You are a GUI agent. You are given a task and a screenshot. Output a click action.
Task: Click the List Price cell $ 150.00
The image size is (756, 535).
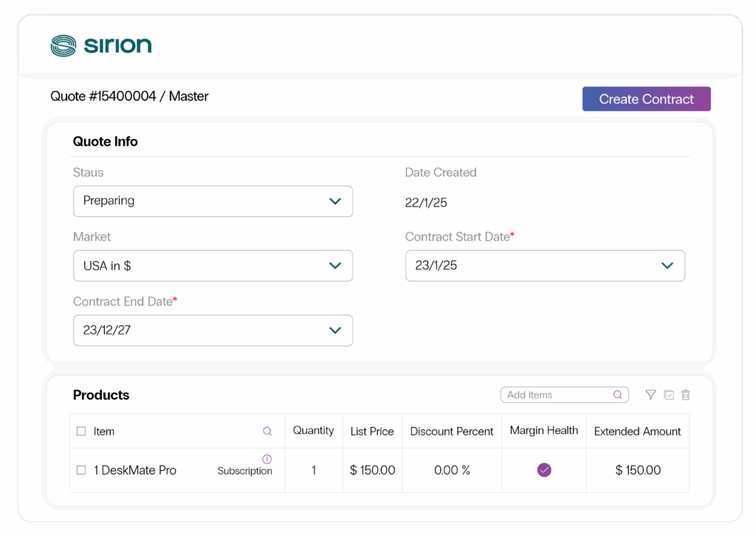pos(372,470)
